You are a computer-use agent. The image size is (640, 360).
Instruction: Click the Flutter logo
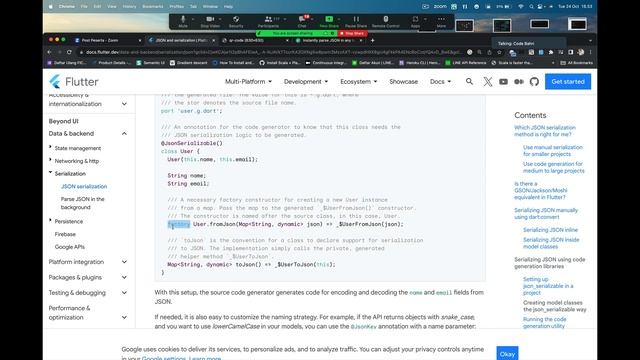click(x=74, y=82)
